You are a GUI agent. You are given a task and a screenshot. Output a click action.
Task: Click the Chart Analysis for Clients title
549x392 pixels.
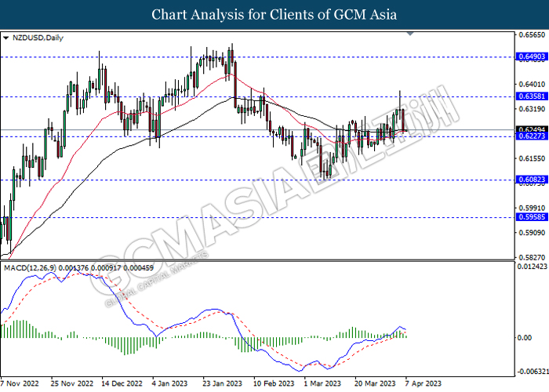coord(274,15)
